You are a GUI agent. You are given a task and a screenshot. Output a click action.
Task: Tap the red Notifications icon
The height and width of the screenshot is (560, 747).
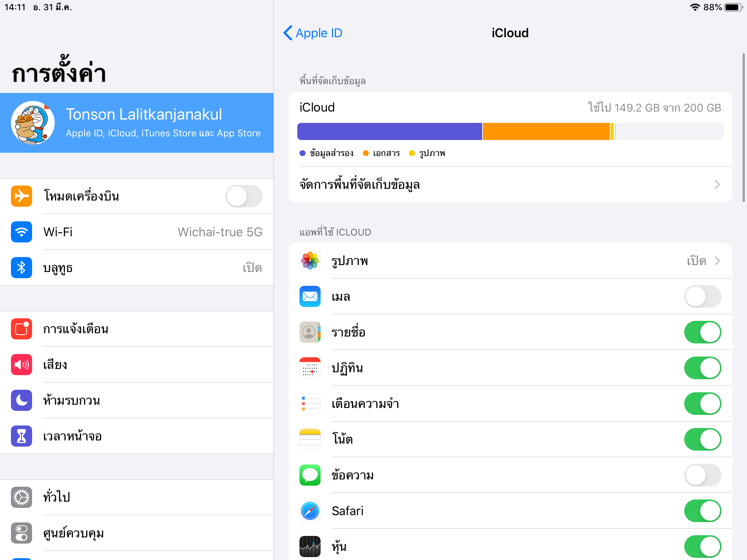click(x=22, y=329)
